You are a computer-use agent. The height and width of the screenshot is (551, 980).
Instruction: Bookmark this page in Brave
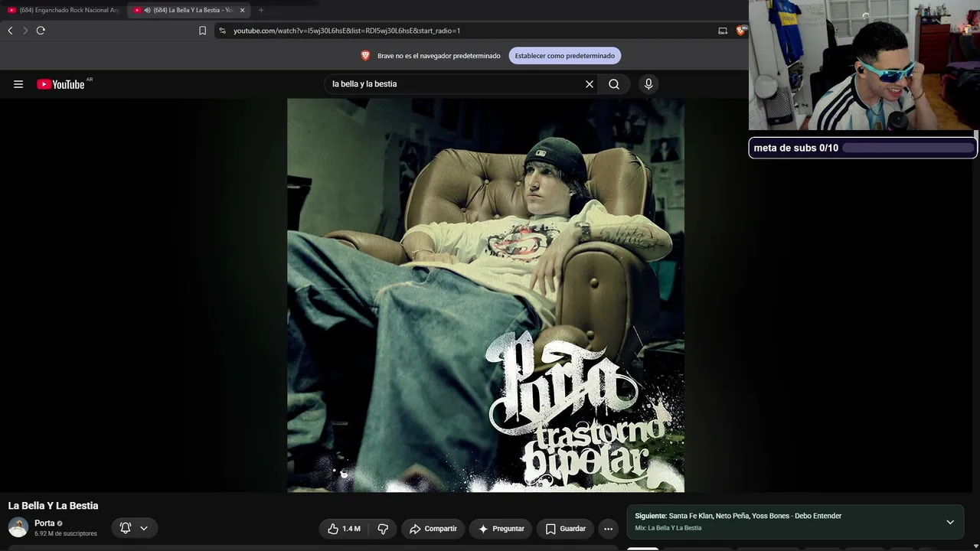[202, 31]
